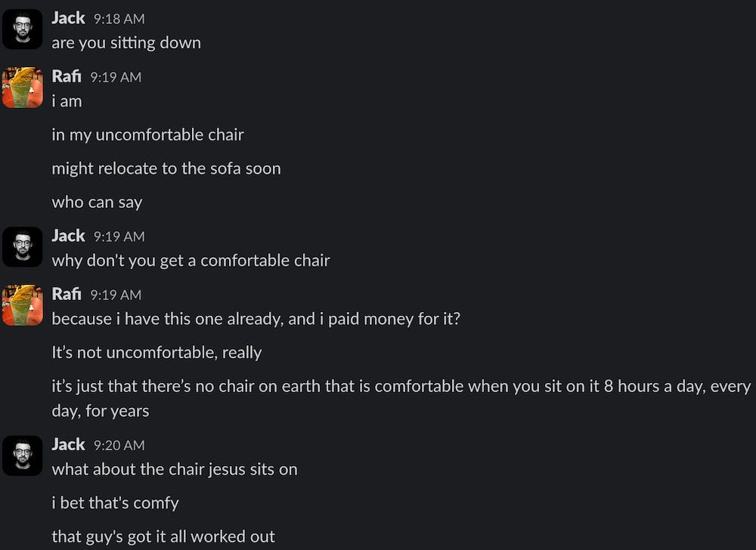Click the 9:20 AM timestamp on Jack's message
This screenshot has height=550, width=756.
point(118,445)
